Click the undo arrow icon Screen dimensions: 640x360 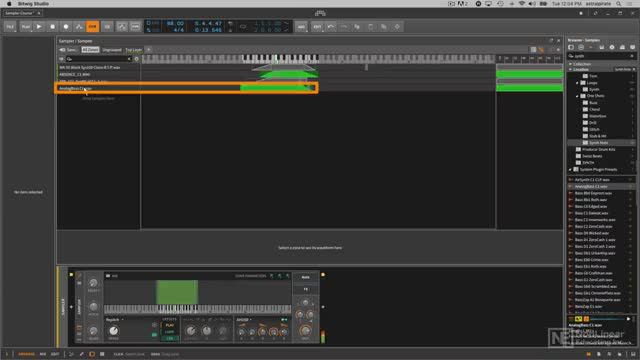point(331,27)
